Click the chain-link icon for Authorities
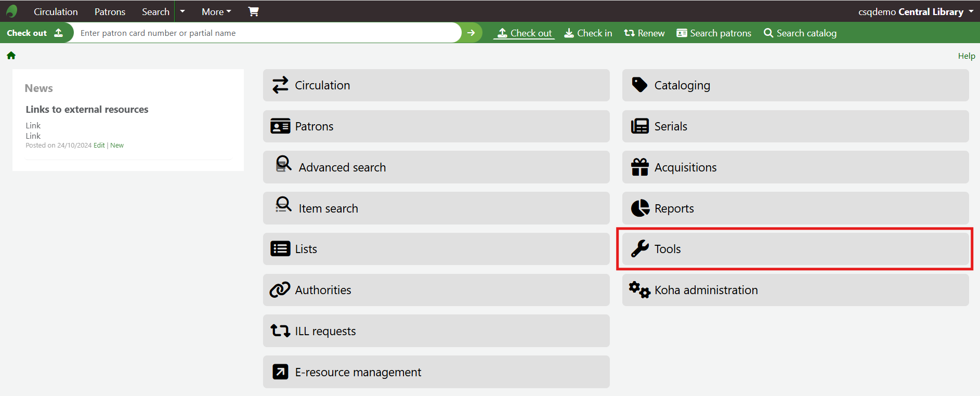 280,290
